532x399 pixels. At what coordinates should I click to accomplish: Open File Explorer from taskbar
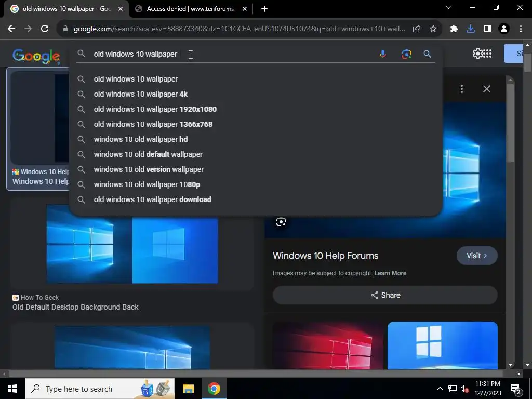point(188,389)
